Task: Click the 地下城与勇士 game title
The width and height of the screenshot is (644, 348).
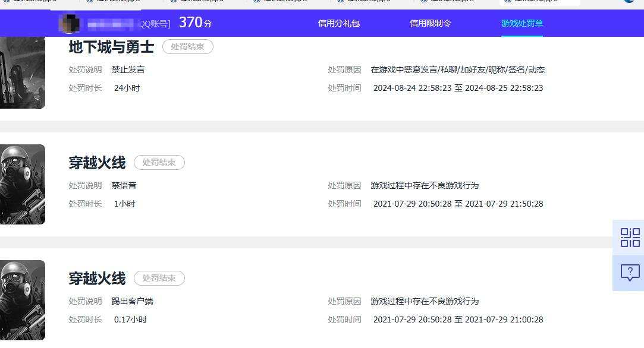Action: (x=111, y=47)
